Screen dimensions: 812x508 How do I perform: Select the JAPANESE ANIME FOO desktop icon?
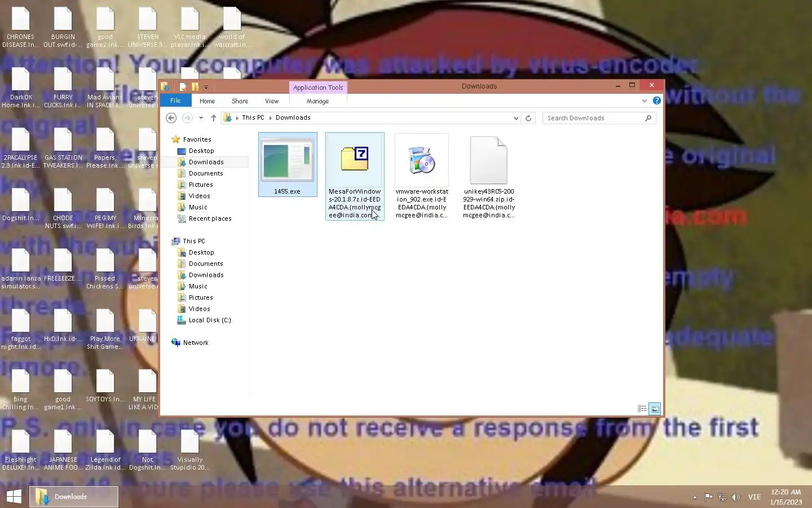(63, 450)
